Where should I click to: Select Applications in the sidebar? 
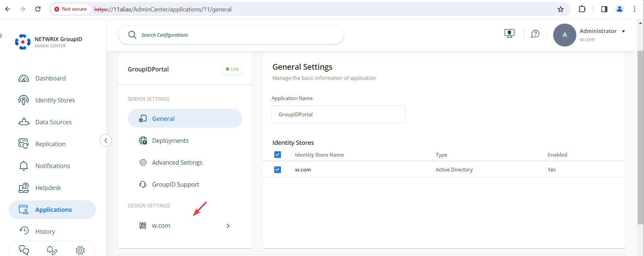click(x=52, y=210)
